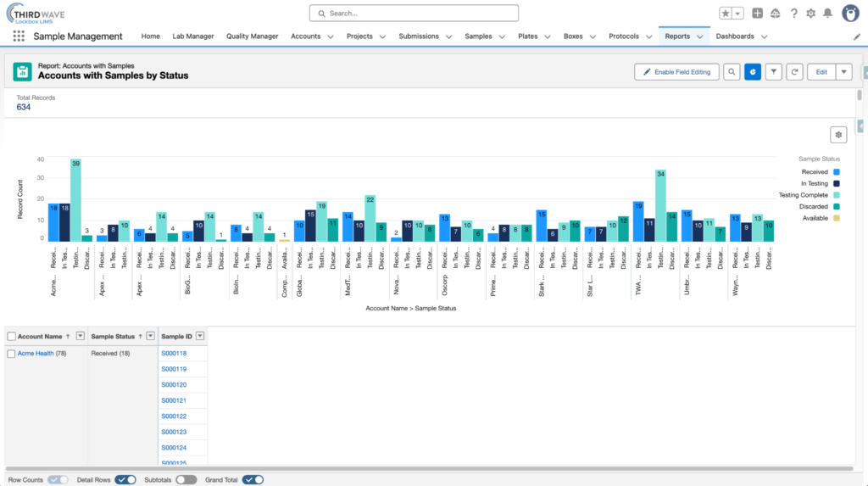This screenshot has width=868, height=486.
Task: Click the Testing Complete legend color swatch
Action: point(837,195)
